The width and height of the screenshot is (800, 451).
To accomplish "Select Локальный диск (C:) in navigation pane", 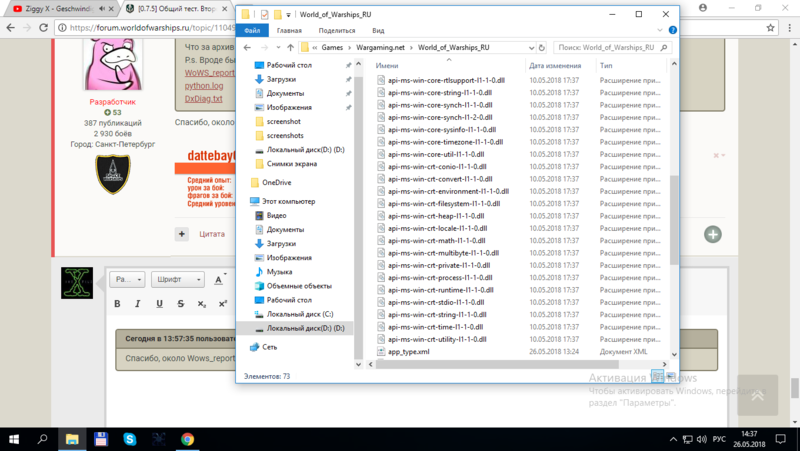I will [299, 314].
